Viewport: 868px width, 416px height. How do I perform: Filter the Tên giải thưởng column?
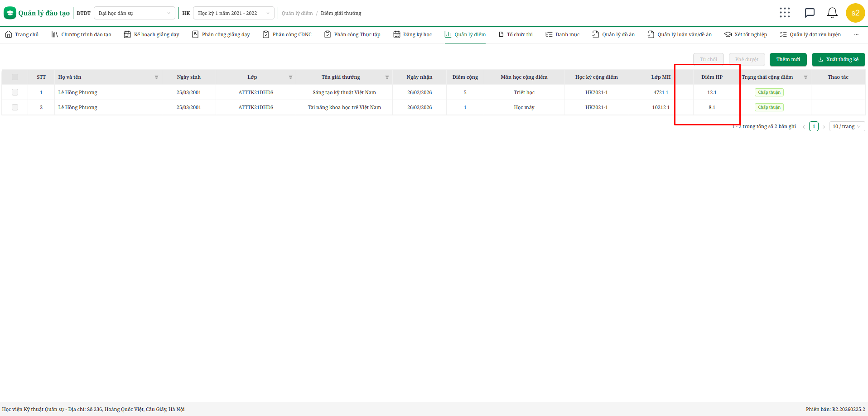pyautogui.click(x=387, y=77)
